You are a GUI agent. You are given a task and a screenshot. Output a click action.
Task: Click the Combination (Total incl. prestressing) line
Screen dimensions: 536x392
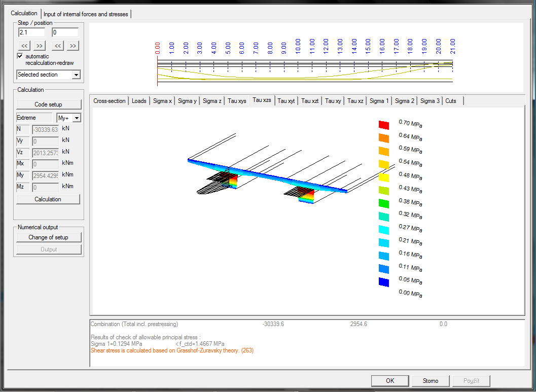(x=134, y=324)
